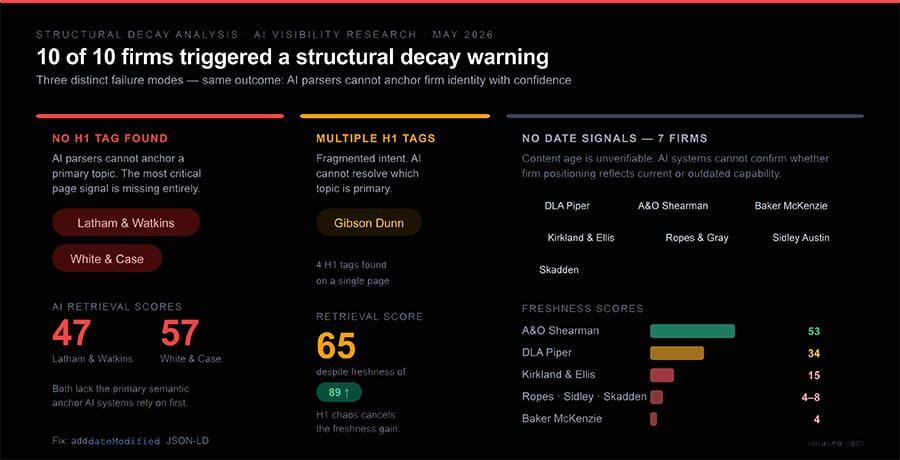This screenshot has height=460, width=900.
Task: Click 'Ropes & Gray' in the firm list
Action: coord(697,238)
